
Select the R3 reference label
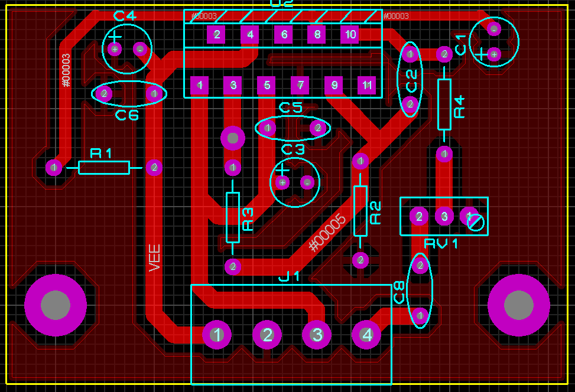coord(248,219)
